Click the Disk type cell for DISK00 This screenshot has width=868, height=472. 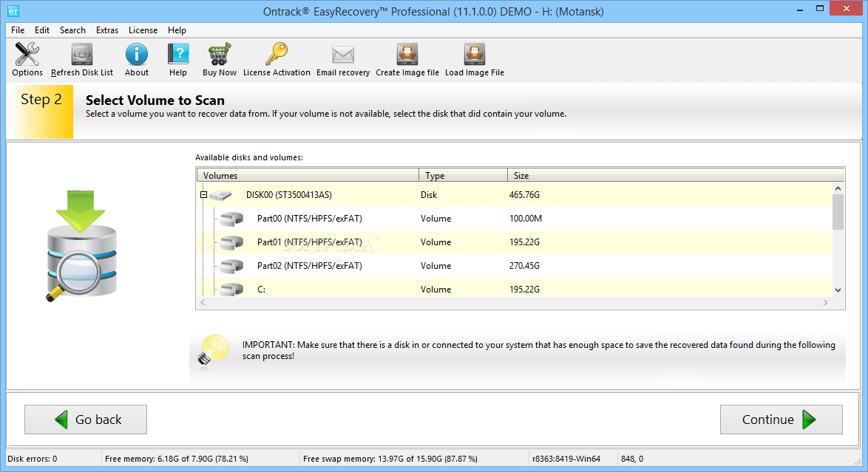pos(429,195)
